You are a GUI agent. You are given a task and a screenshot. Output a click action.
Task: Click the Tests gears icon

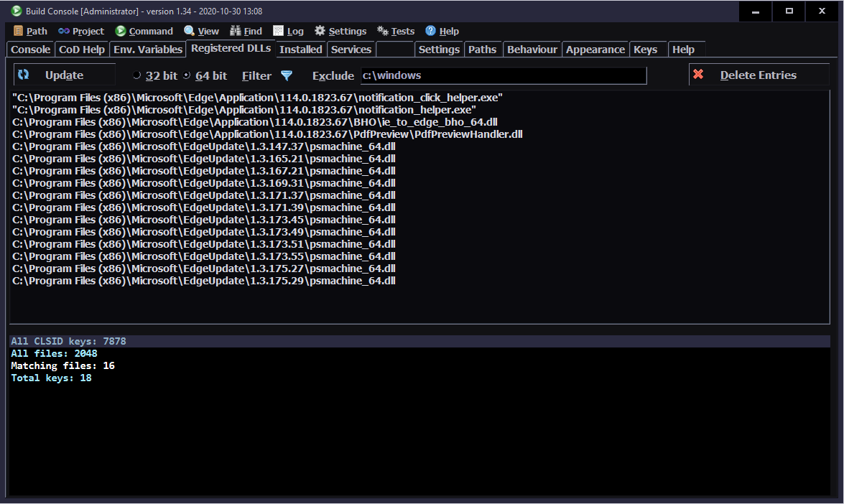(x=383, y=31)
